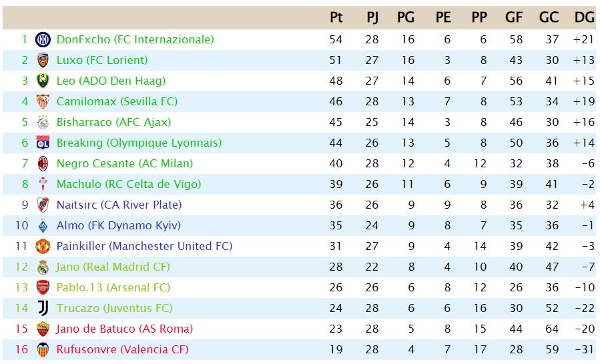The width and height of the screenshot is (600, 364).
Task: Open Bisharraco (AFC Ajax) team link
Action: [113, 122]
